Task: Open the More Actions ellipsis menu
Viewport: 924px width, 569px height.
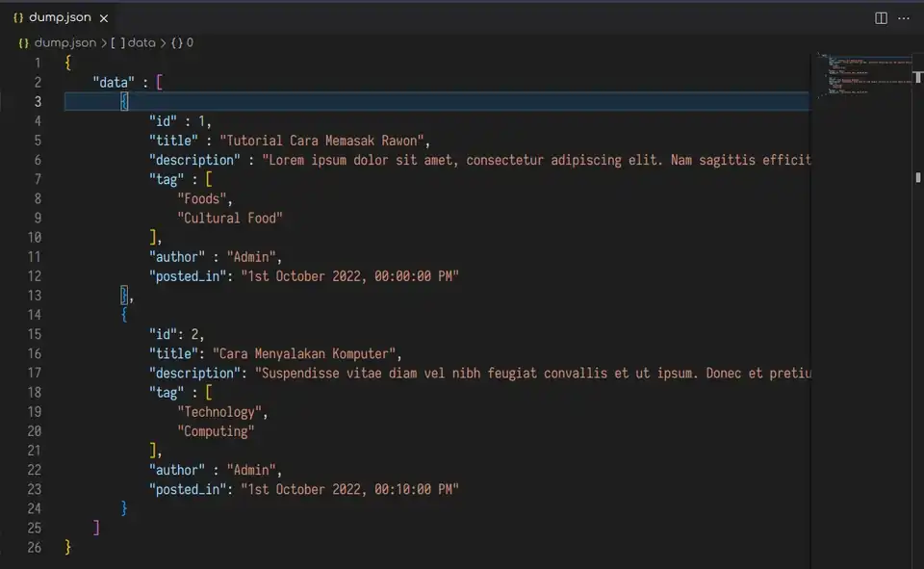Action: pos(904,18)
